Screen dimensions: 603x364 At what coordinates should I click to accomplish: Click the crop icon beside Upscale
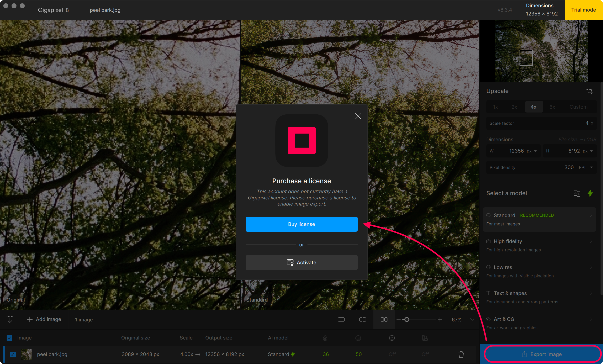pyautogui.click(x=590, y=91)
